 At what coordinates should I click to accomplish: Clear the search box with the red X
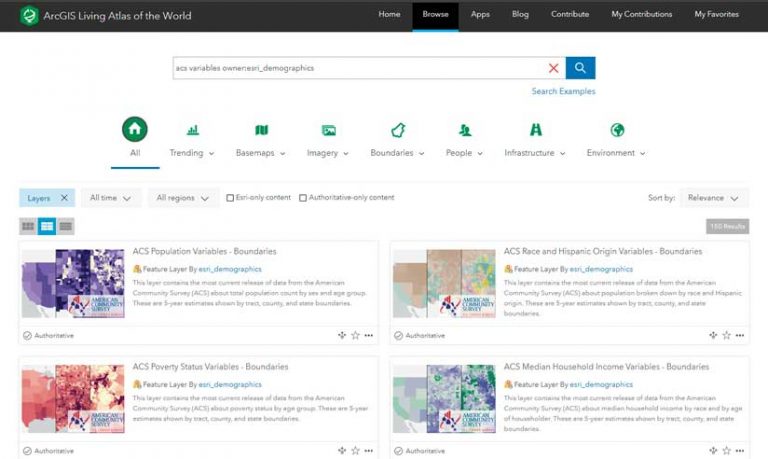click(x=553, y=68)
